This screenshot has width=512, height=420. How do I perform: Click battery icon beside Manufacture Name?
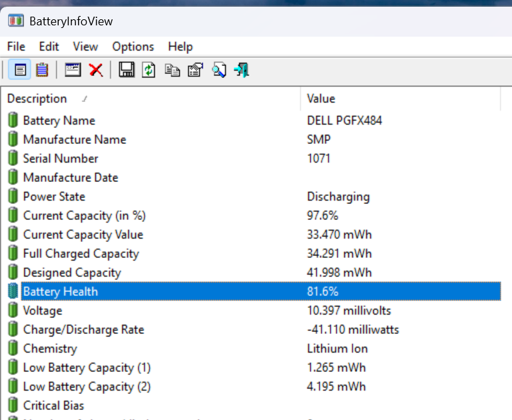click(x=13, y=139)
